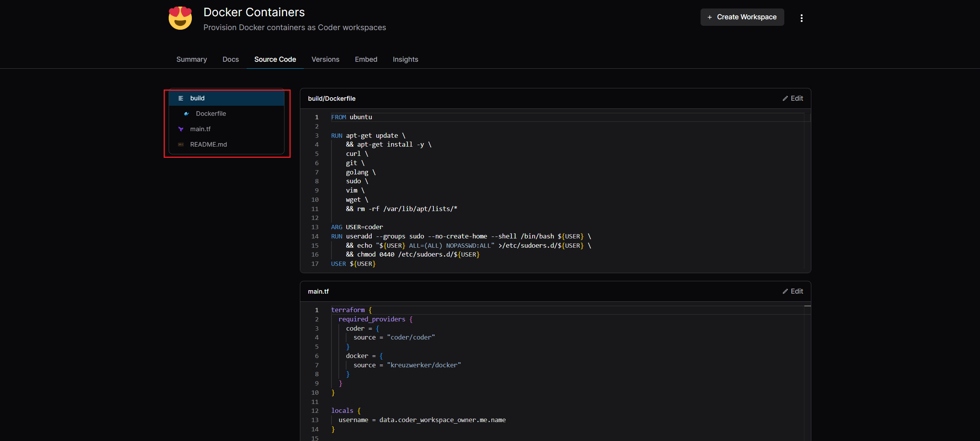Open the Versions tab
This screenshot has width=980, height=441.
point(325,59)
